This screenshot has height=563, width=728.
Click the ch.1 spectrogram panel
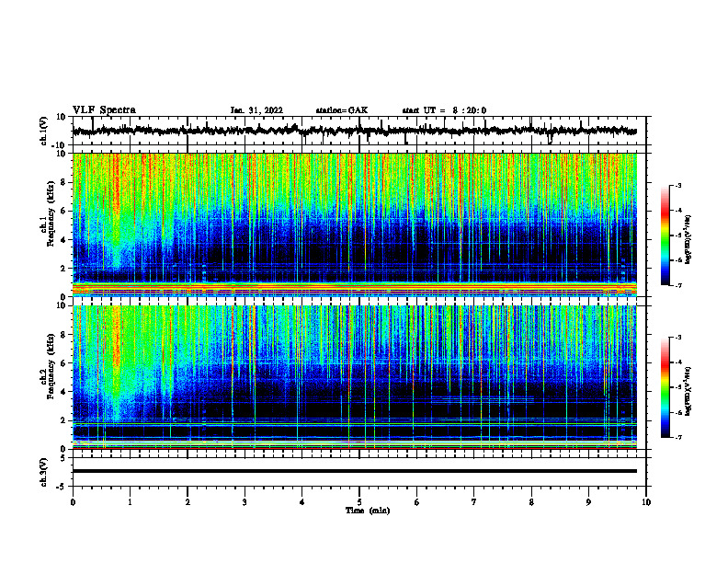[354, 224]
